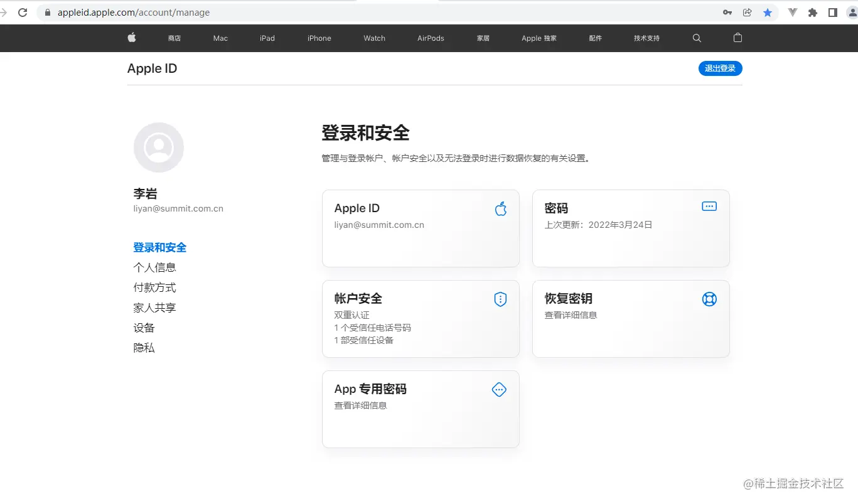Open the search icon in the top bar
The image size is (858, 504).
(697, 38)
